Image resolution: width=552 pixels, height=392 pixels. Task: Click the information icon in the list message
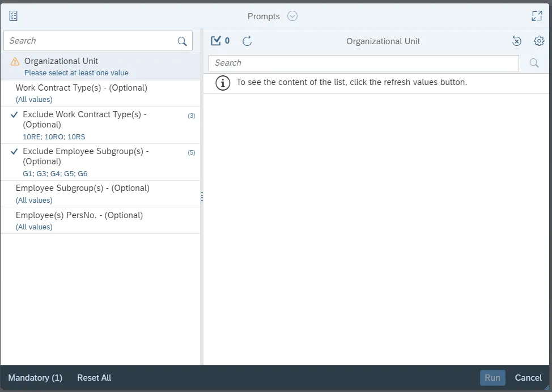coord(223,83)
